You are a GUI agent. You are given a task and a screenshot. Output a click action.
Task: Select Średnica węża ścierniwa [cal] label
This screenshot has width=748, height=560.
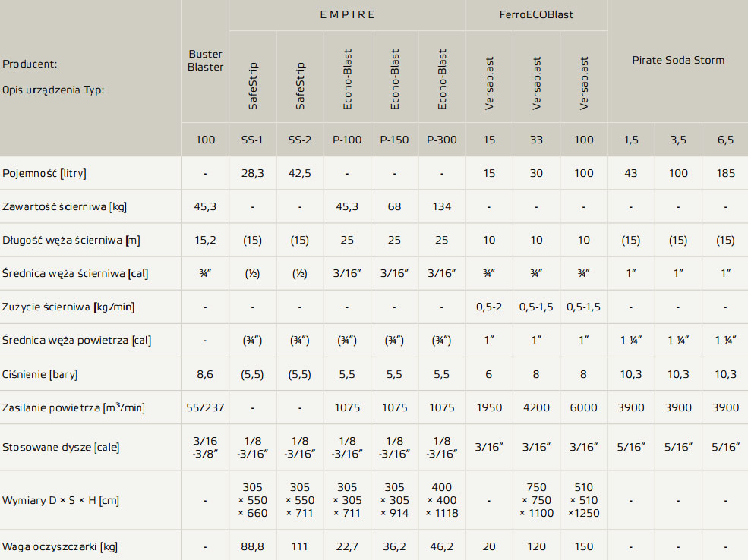coord(75,274)
